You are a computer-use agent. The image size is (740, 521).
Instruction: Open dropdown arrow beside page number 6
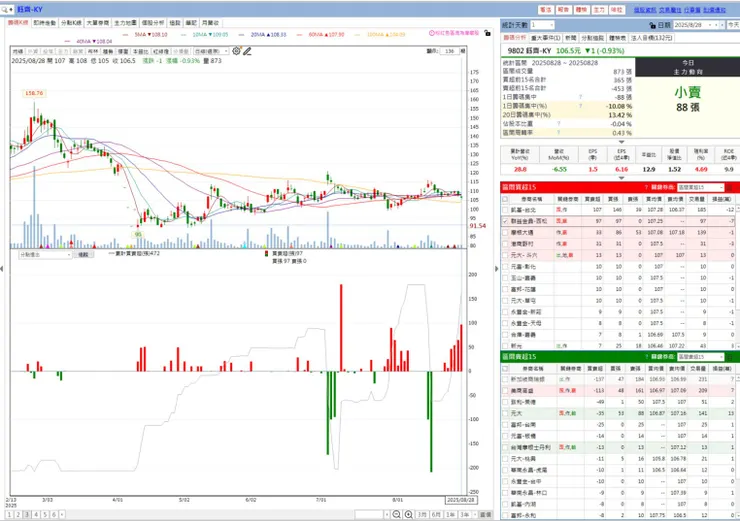(62, 514)
